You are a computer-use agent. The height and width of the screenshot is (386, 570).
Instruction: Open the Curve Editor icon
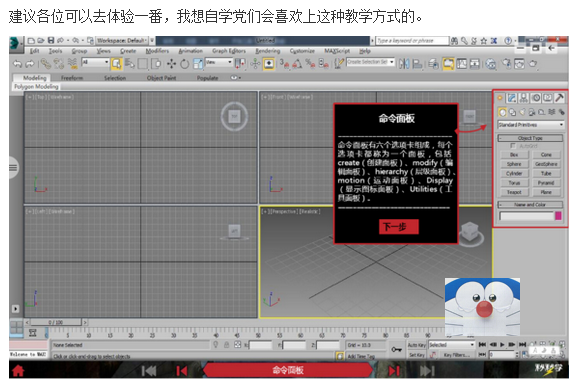(462, 64)
